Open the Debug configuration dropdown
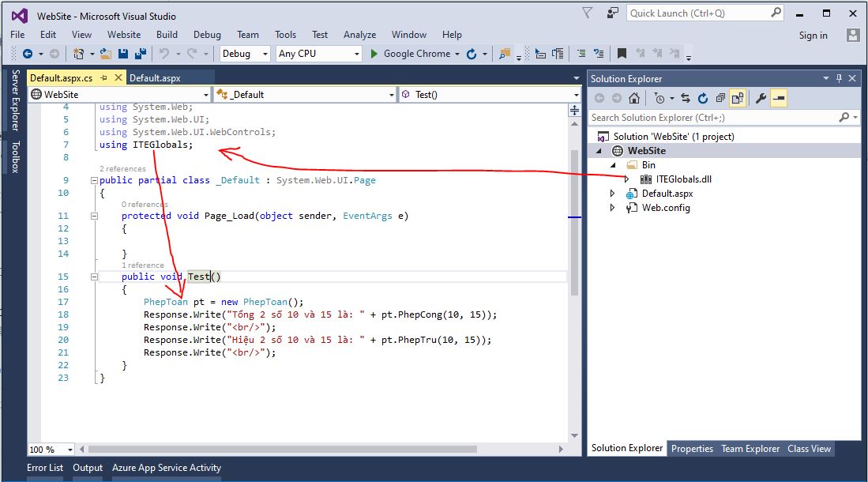This screenshot has height=482, width=868. [x=245, y=54]
